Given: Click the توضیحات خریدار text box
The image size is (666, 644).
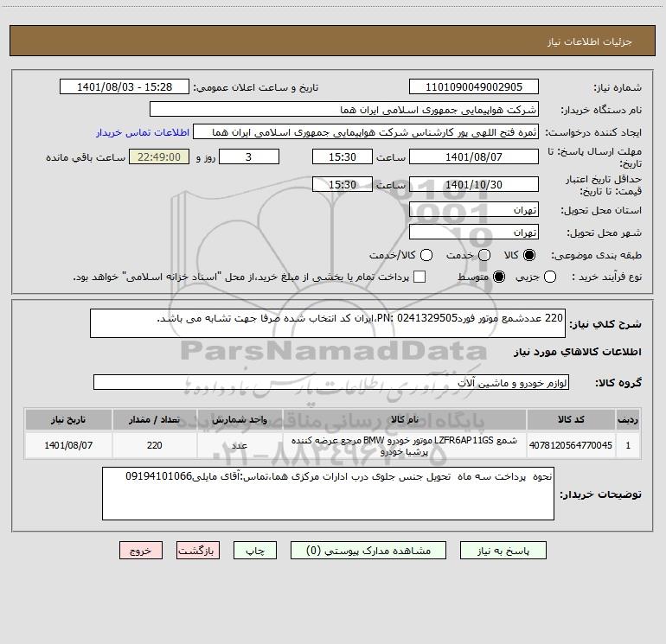Looking at the screenshot, I should point(328,494).
